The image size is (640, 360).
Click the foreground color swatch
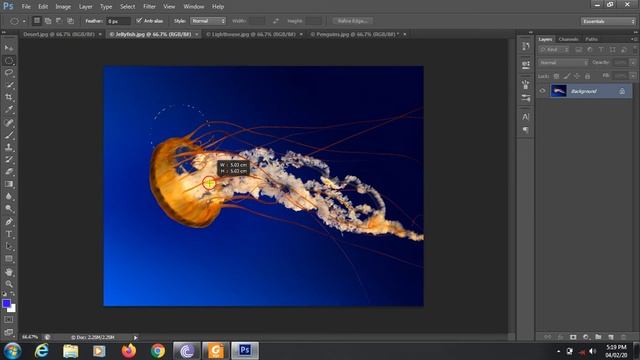point(6,303)
